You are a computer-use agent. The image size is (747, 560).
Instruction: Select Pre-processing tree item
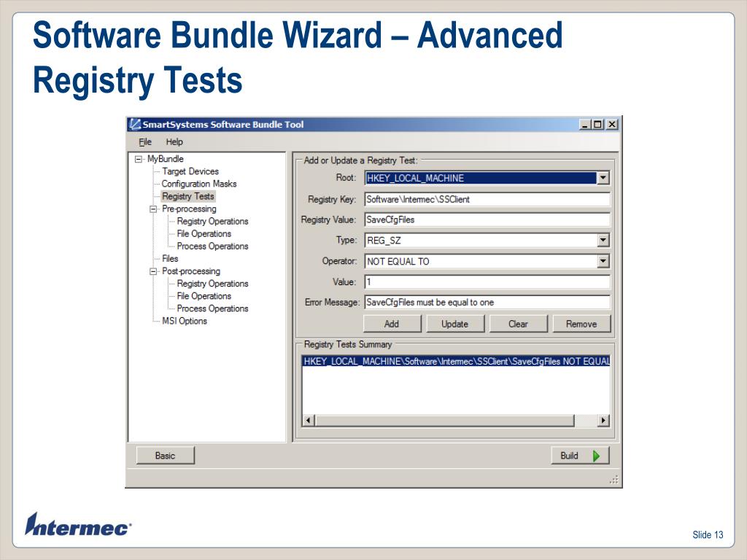click(x=189, y=209)
